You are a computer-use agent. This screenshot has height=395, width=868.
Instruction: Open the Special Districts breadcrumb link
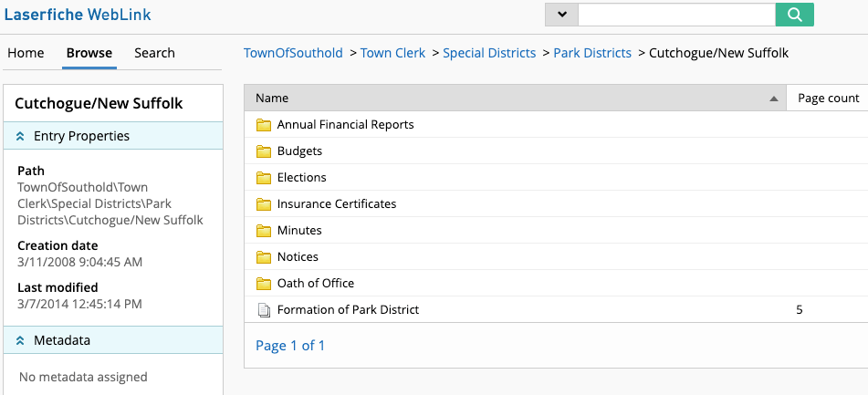[489, 53]
